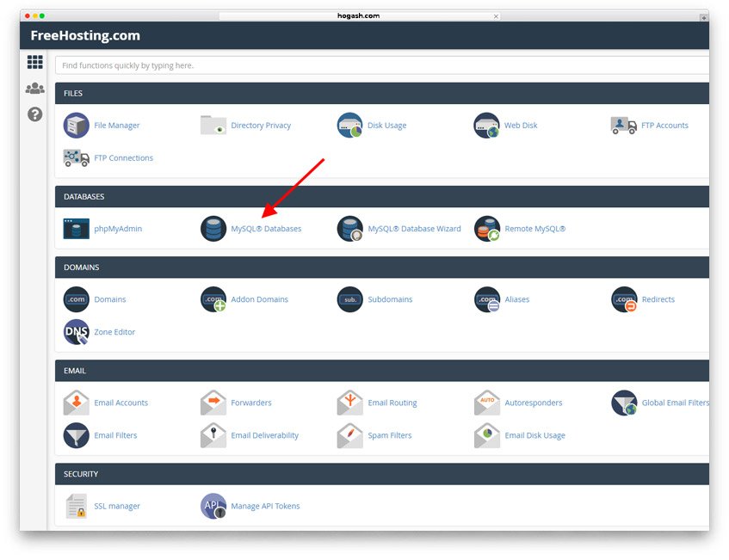Click the Email Accounts link text

pyautogui.click(x=120, y=403)
